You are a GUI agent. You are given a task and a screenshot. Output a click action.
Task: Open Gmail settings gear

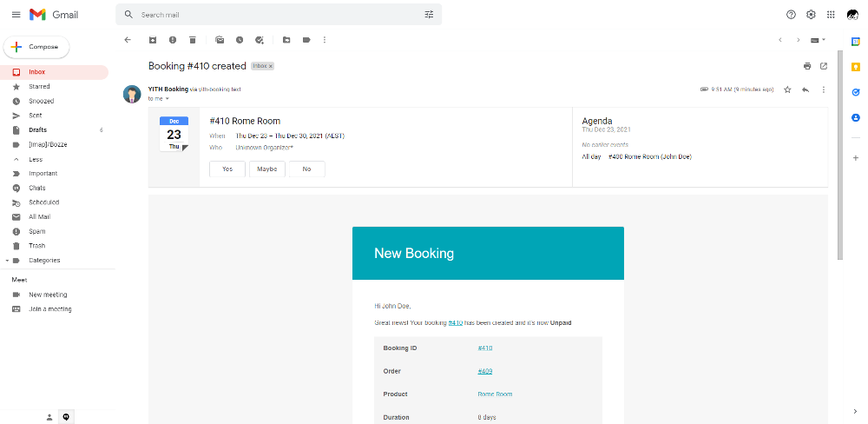pos(811,15)
